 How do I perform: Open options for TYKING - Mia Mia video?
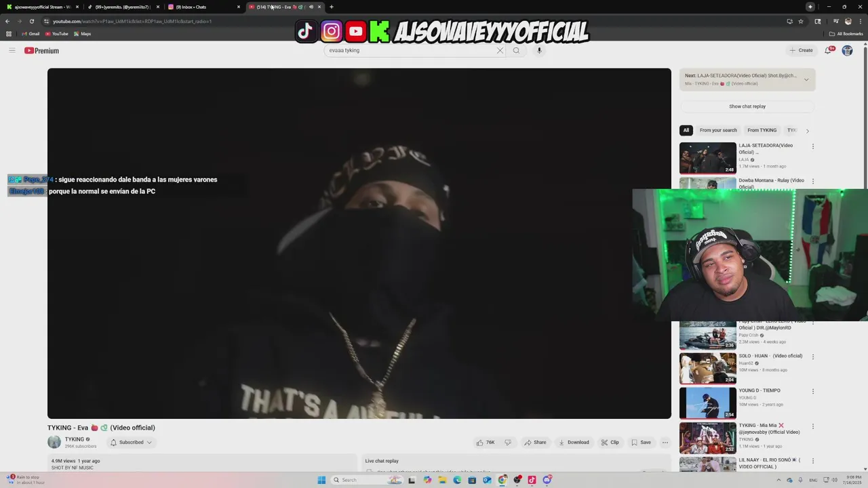pos(812,426)
